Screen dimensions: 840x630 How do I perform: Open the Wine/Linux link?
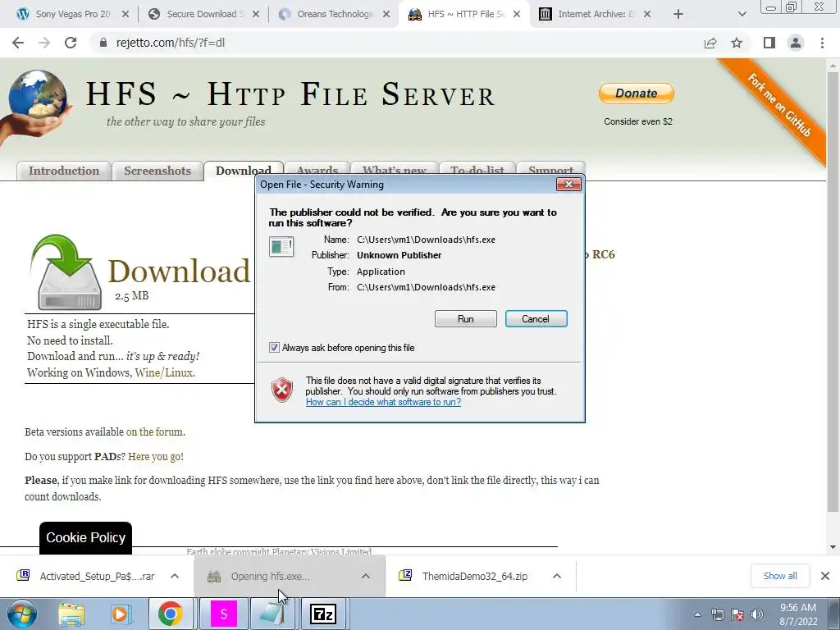pos(163,373)
